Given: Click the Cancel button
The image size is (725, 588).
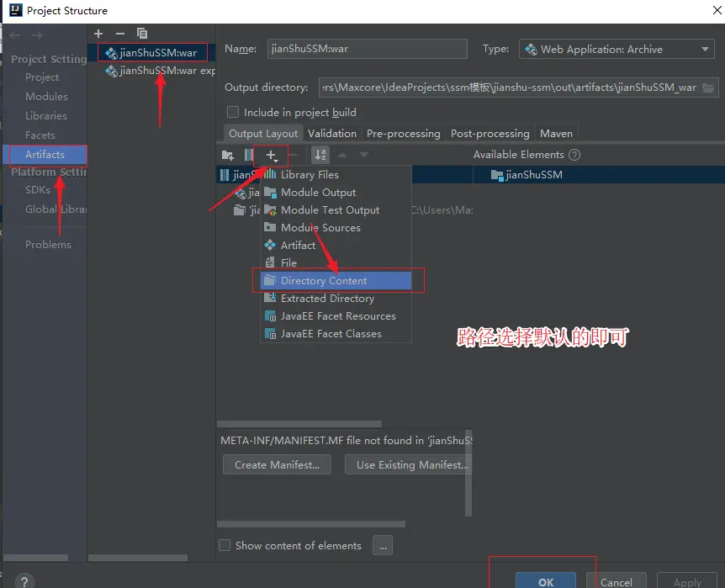Looking at the screenshot, I should pyautogui.click(x=616, y=581).
